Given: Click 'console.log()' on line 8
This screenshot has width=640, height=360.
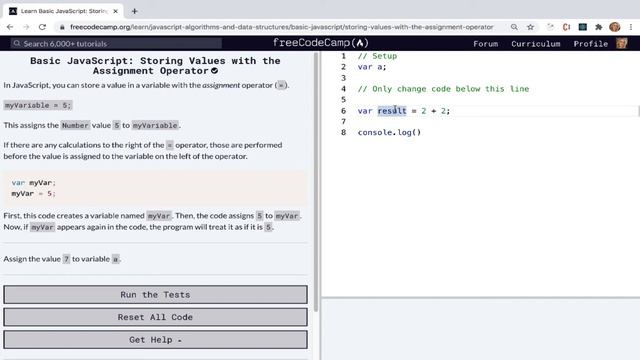Looking at the screenshot, I should click(x=389, y=132).
